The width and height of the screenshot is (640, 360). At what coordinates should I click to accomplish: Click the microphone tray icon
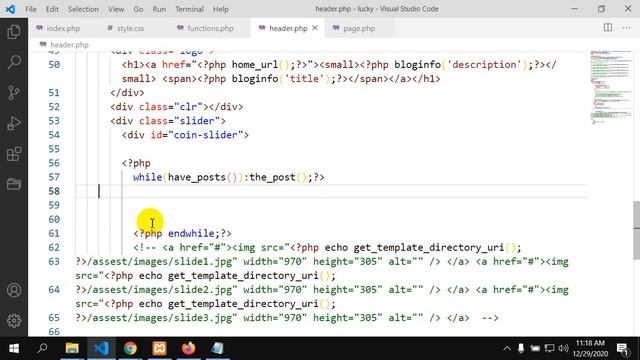click(x=521, y=349)
